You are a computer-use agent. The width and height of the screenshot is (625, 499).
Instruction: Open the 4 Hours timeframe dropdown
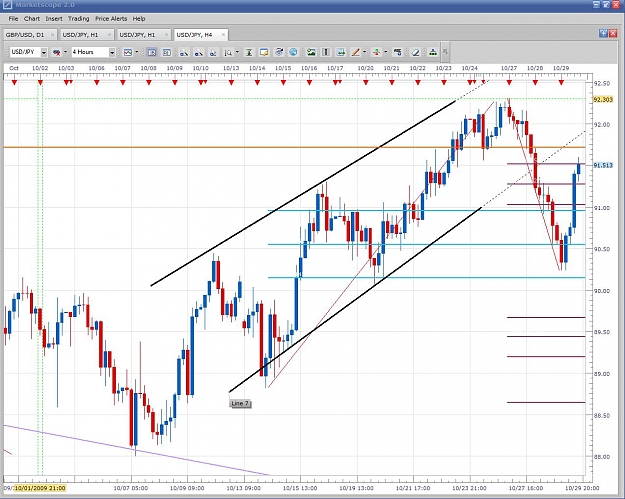click(112, 52)
